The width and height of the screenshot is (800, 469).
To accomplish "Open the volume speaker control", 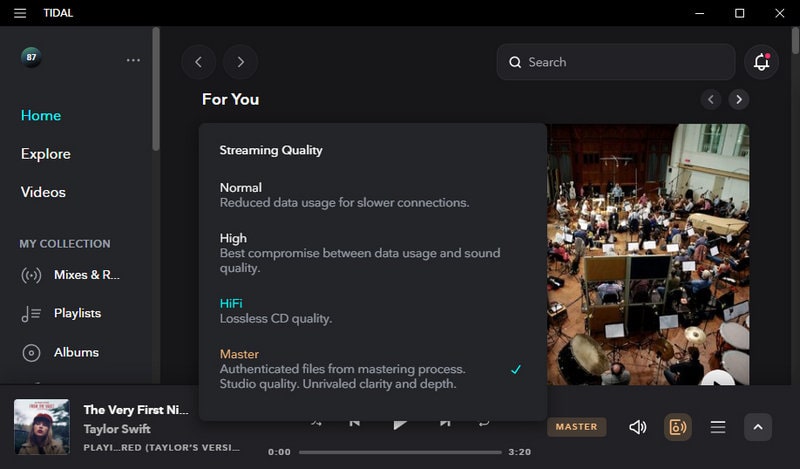I will [638, 427].
